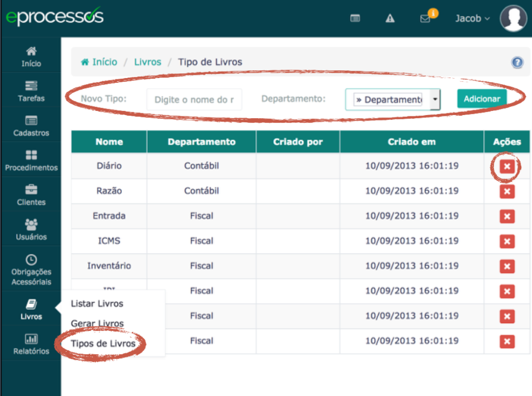Click the Adicionar button

pos(482,99)
